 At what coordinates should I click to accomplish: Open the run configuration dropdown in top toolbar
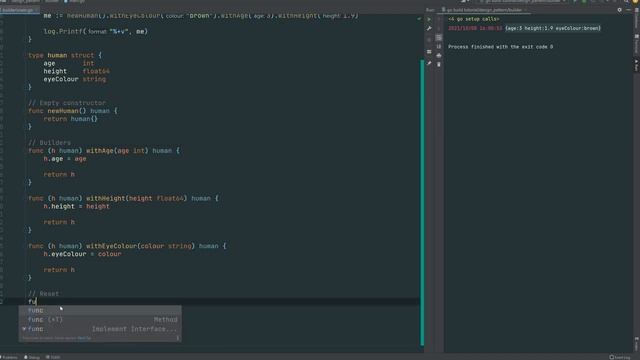[522, 2]
